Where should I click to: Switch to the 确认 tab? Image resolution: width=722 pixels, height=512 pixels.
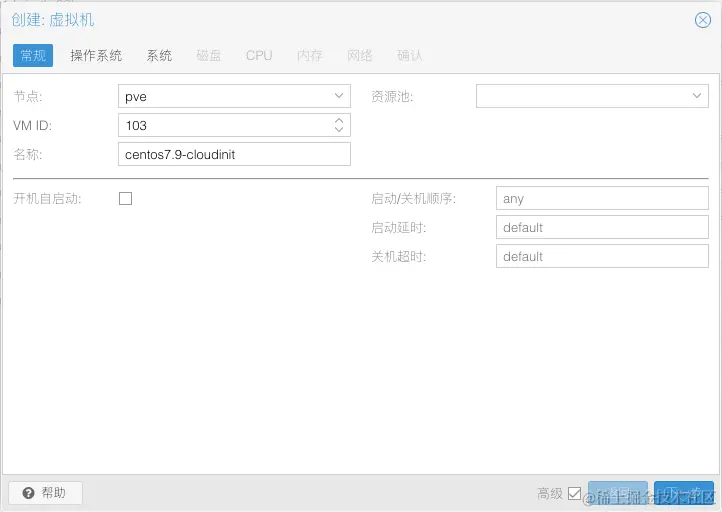tap(410, 56)
